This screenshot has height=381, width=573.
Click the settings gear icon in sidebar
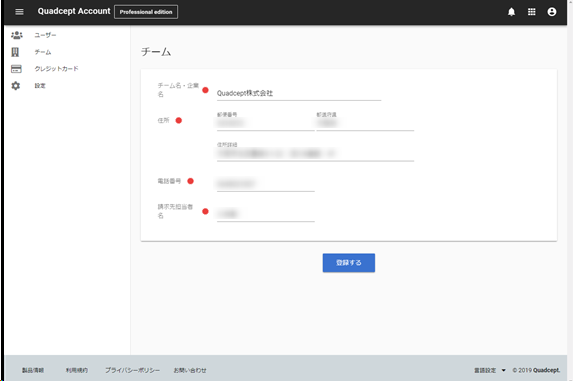tap(15, 85)
